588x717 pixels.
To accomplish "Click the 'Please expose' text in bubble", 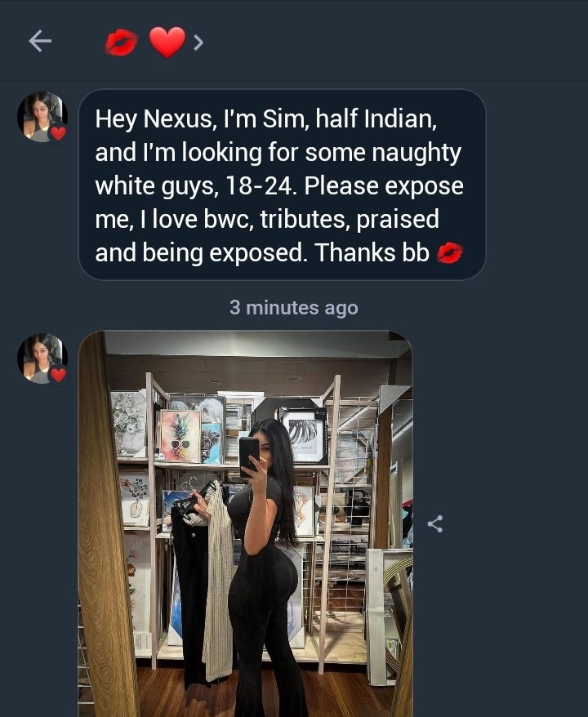I will coord(384,186).
